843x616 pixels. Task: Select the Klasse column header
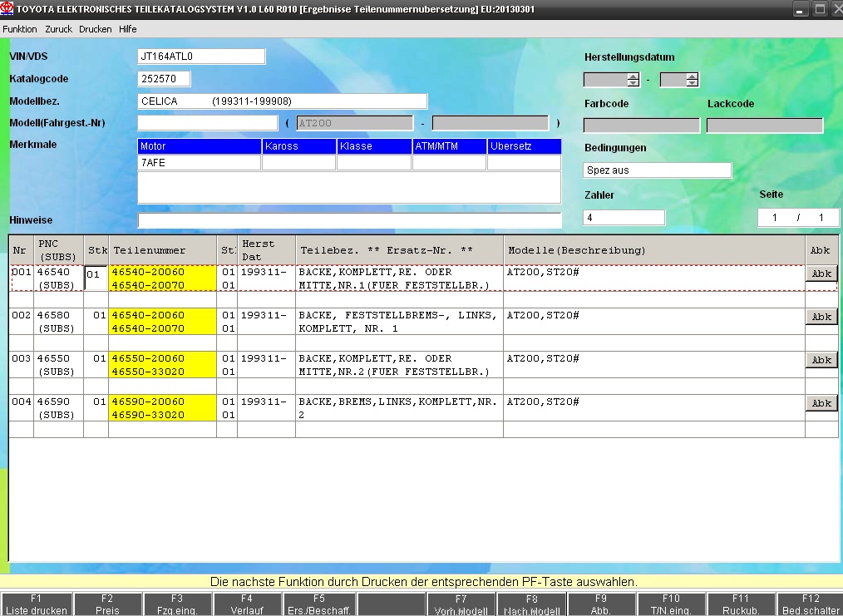(x=374, y=146)
